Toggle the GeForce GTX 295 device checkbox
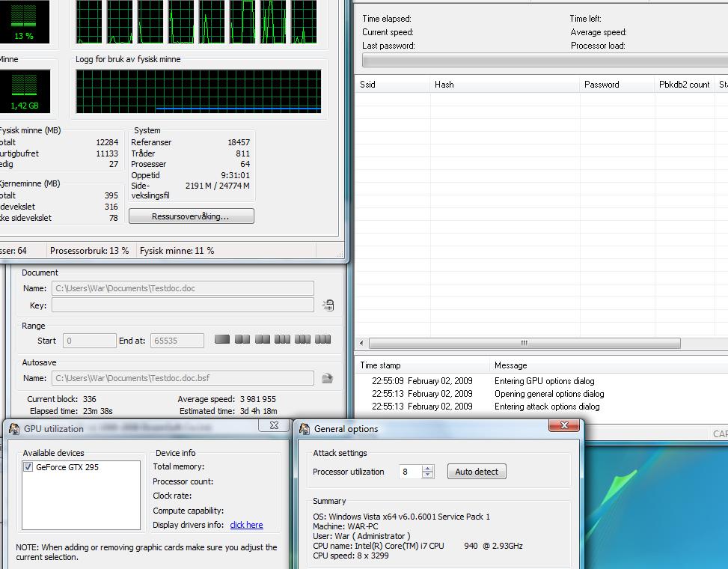Screen dimensions: 728x569 [28, 467]
